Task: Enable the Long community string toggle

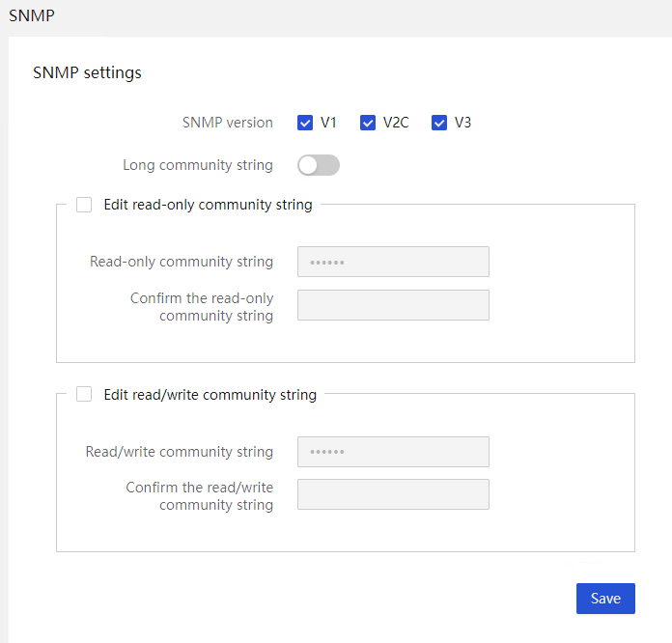Action: coord(319,165)
